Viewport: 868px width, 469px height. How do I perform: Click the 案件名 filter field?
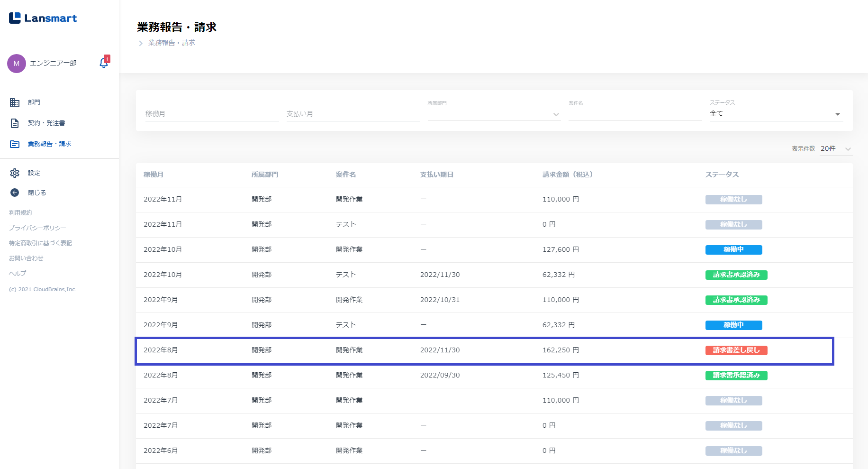tap(635, 114)
